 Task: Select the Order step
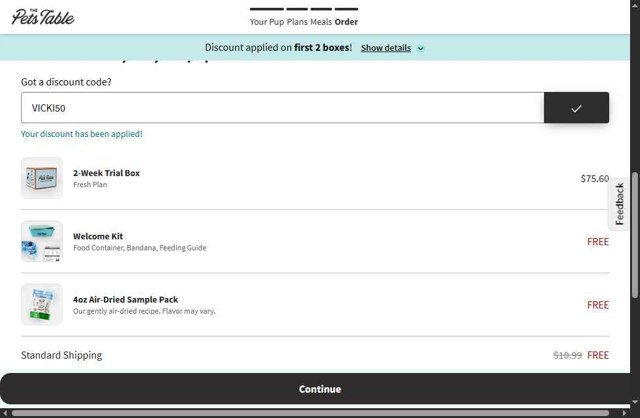346,22
